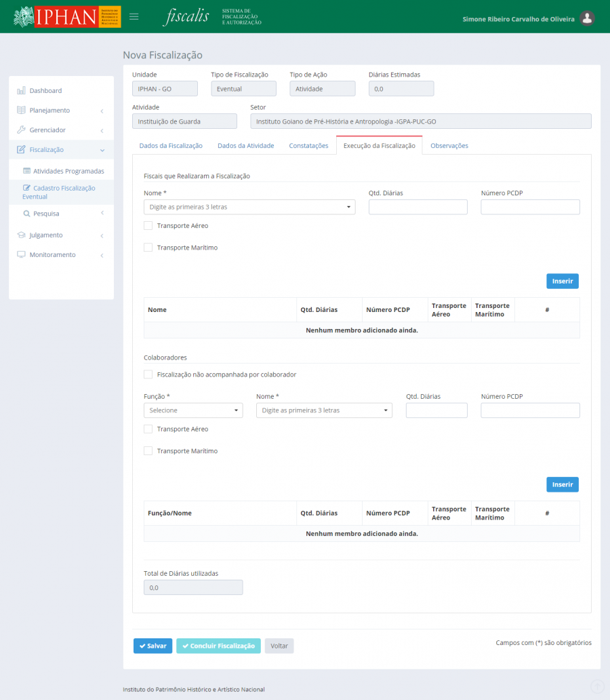Click the Pesquisa magnifier icon
The image size is (610, 700).
(26, 213)
